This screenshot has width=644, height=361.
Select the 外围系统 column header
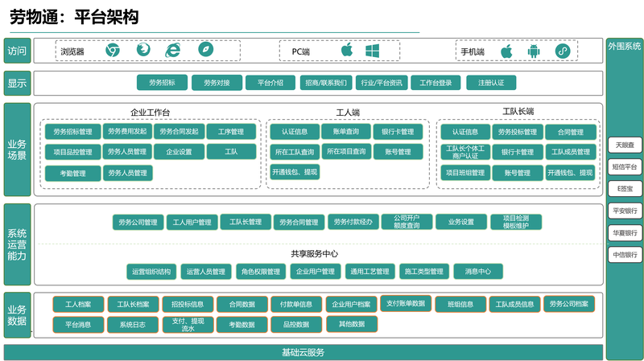tap(625, 47)
